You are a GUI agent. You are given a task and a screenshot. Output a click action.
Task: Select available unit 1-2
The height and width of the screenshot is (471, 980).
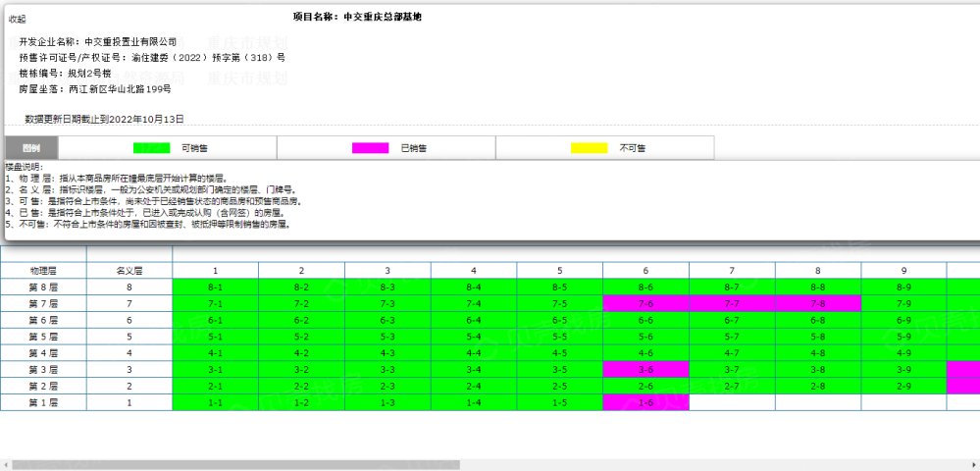[302, 402]
